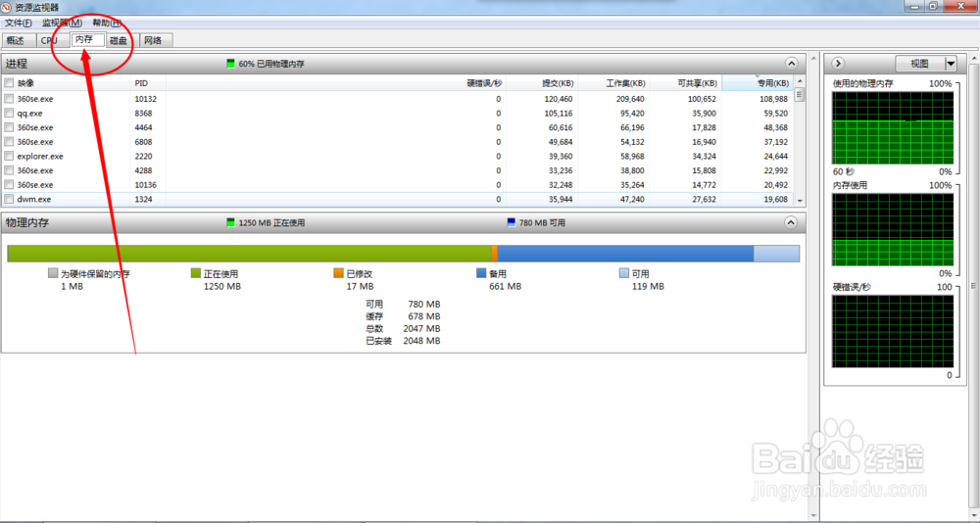Open the 监视器(M) menu

pos(62,24)
